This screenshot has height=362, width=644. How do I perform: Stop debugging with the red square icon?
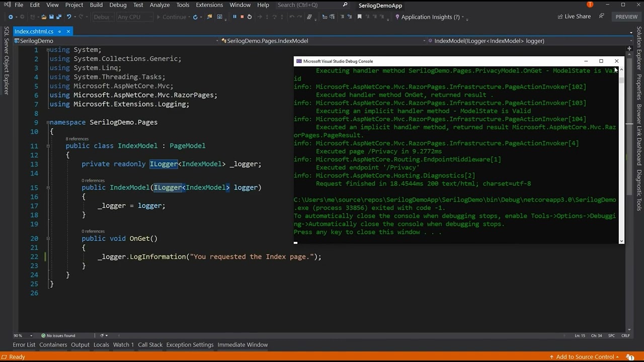[242, 17]
